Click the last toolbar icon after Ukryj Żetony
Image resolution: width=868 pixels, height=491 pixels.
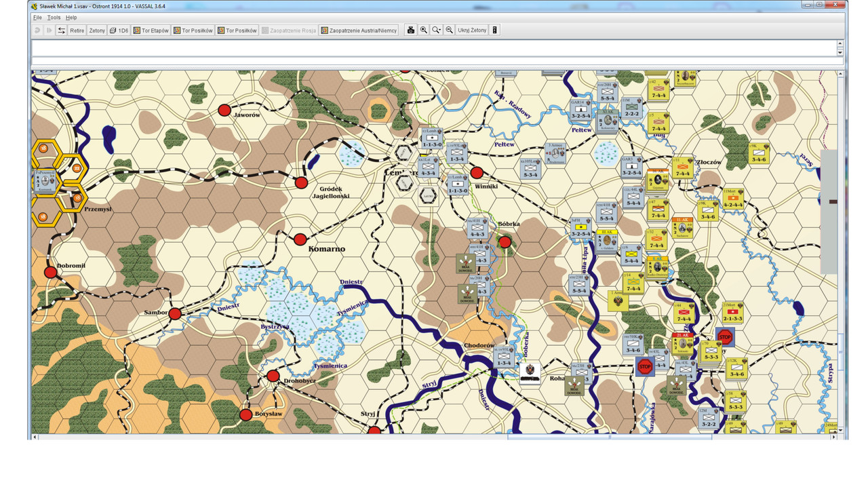495,31
